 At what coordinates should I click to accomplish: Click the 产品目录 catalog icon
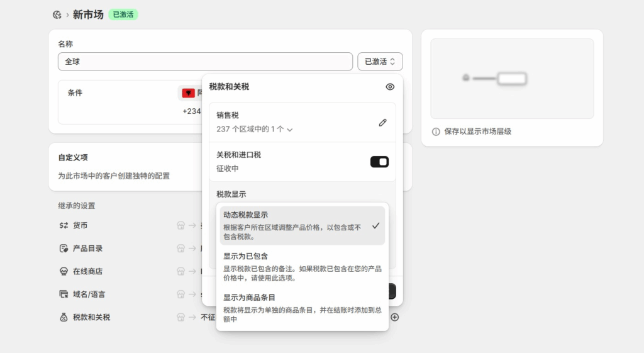64,249
